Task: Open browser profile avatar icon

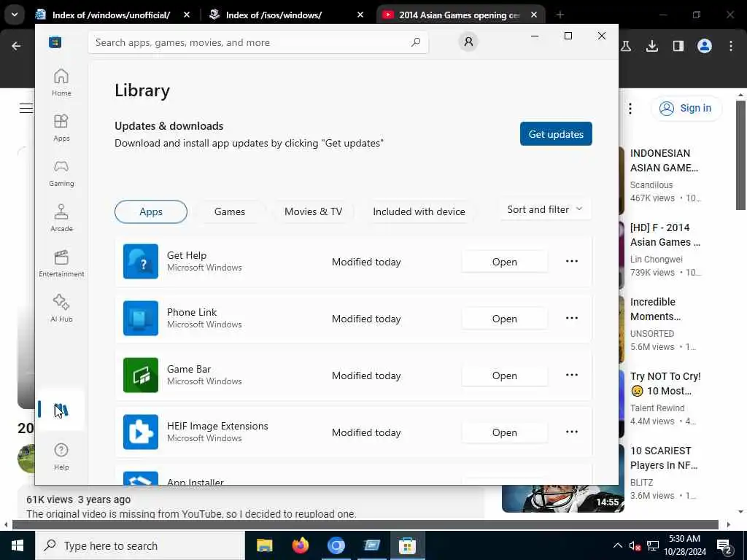Action: [705, 46]
